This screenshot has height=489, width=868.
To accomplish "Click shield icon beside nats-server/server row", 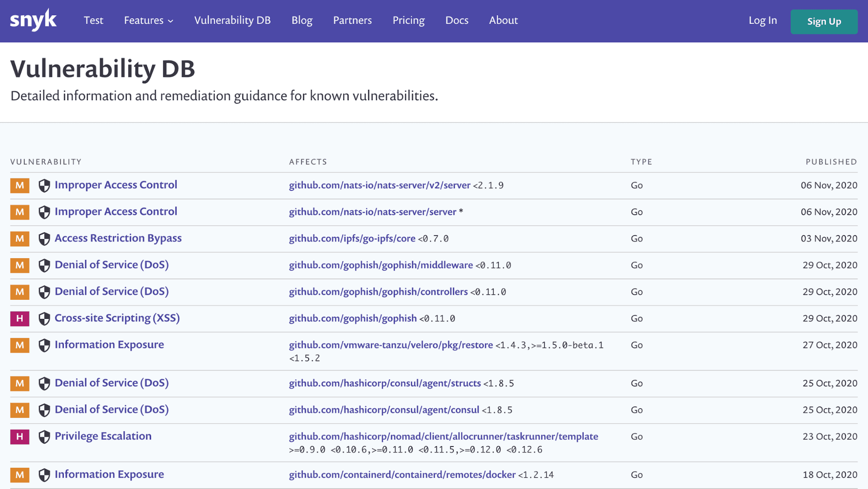I will pos(44,212).
